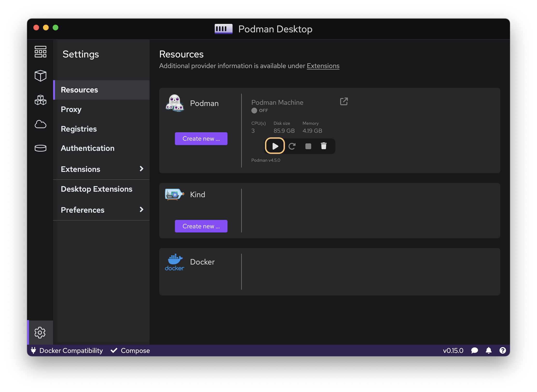
Task: Close the window with red button
Action: [x=36, y=28]
